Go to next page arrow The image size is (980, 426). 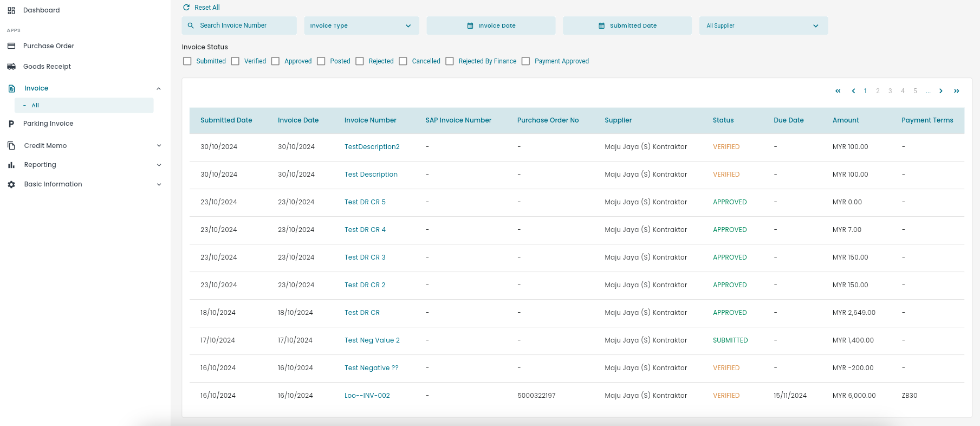point(941,91)
